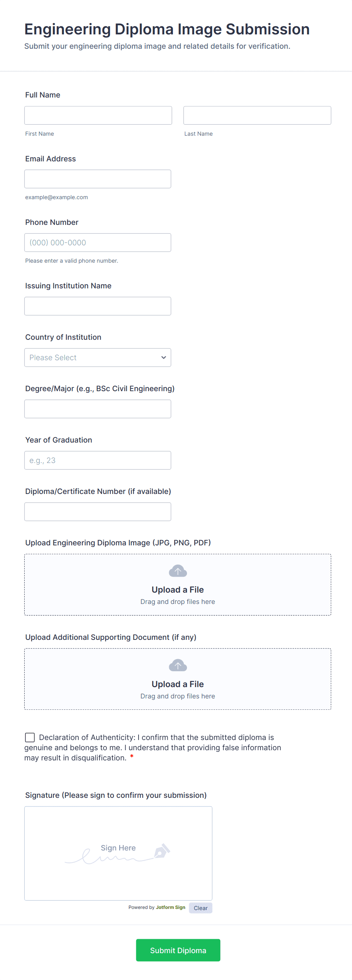Image resolution: width=352 pixels, height=980 pixels.
Task: Check the Declaration of Authenticity checkbox
Action: click(30, 737)
